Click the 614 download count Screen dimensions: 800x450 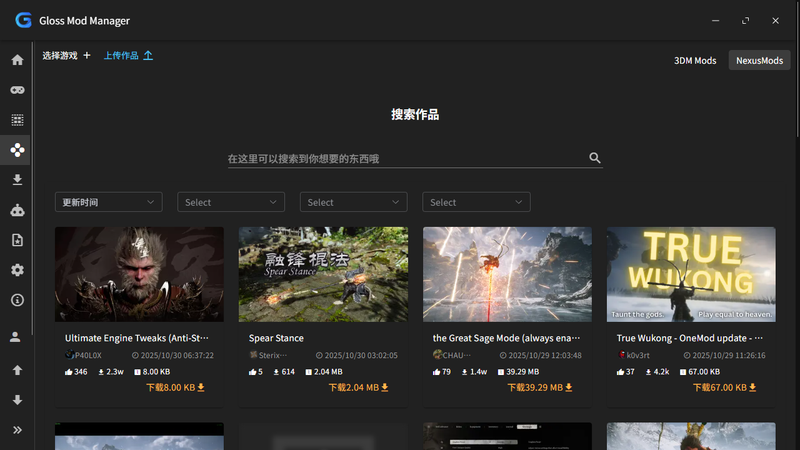point(284,372)
